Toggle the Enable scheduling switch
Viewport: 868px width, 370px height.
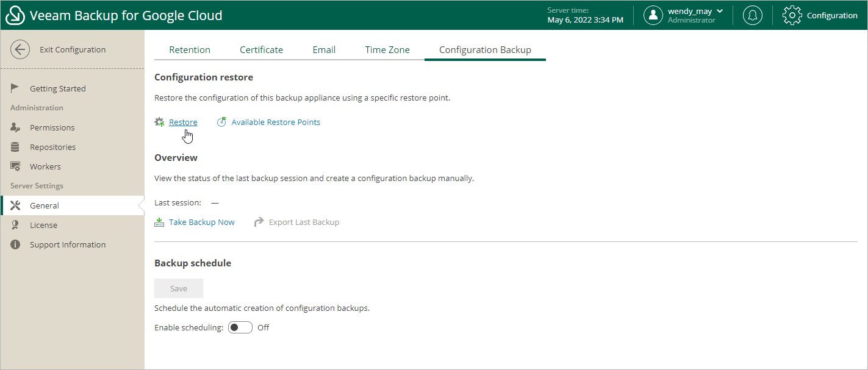tap(240, 327)
